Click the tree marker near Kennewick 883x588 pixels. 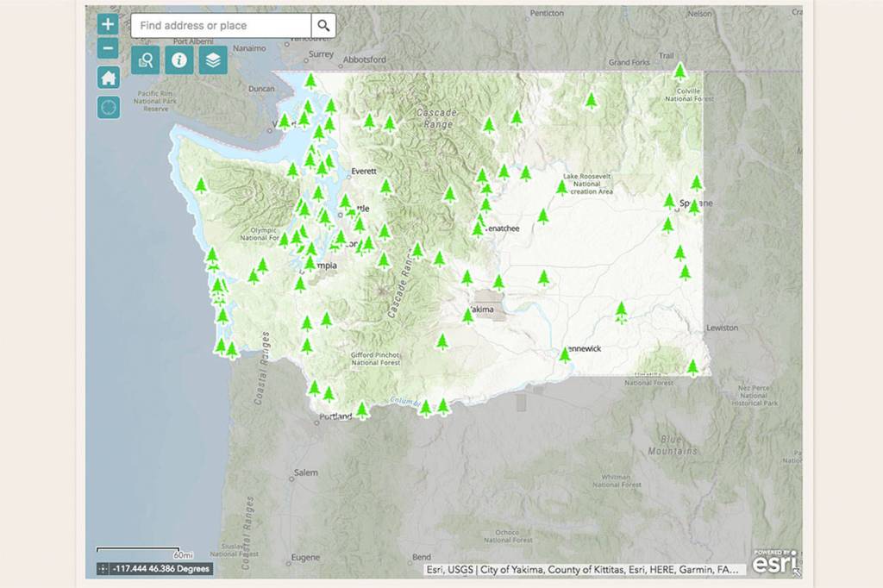[x=565, y=354]
